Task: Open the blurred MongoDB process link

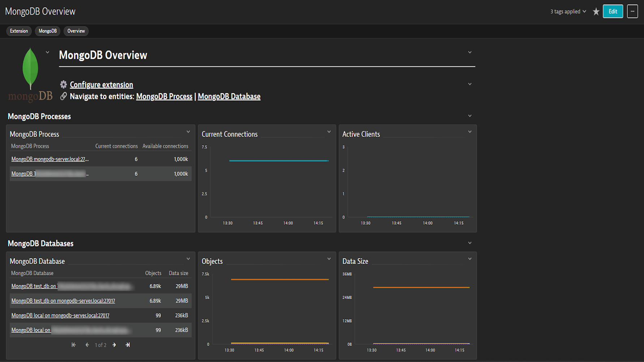Action: [x=50, y=174]
